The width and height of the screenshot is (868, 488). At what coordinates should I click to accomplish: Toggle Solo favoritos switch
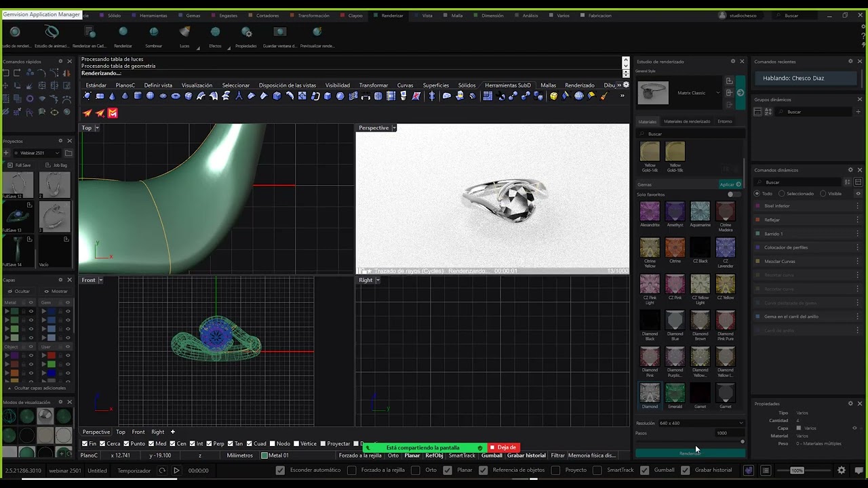(x=733, y=195)
